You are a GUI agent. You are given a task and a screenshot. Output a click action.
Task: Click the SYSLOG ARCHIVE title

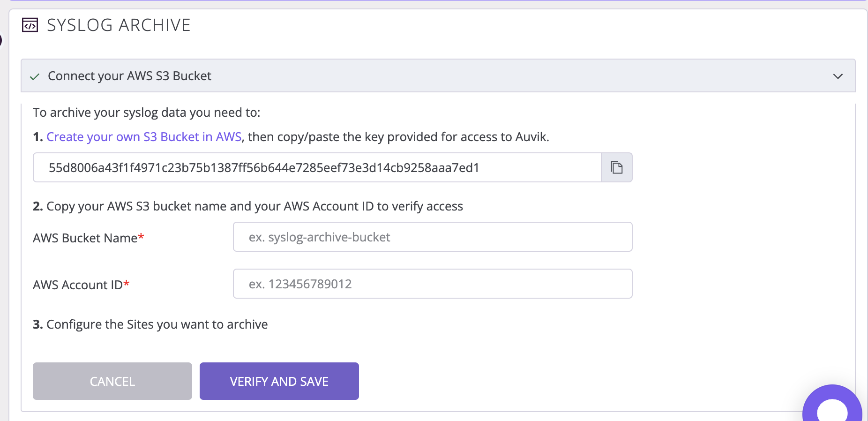coord(119,25)
